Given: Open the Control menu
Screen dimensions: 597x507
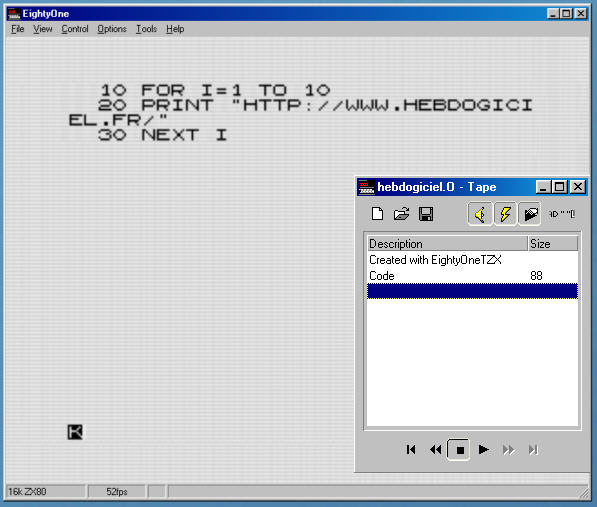Looking at the screenshot, I should [75, 29].
